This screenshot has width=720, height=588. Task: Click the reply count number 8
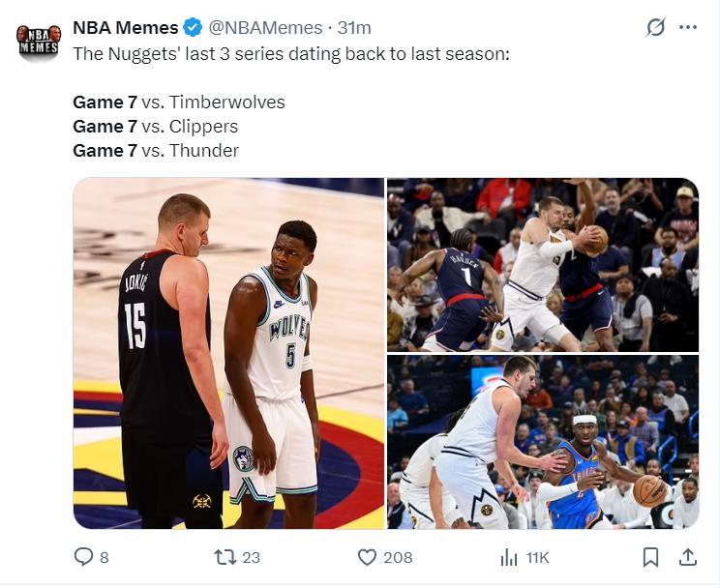coord(104,557)
